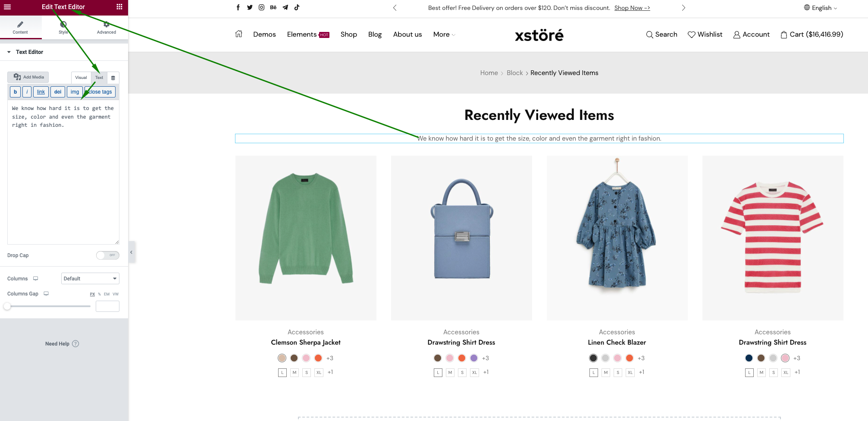The height and width of the screenshot is (421, 868).
Task: Select EM unit for Columns Gap
Action: point(107,294)
